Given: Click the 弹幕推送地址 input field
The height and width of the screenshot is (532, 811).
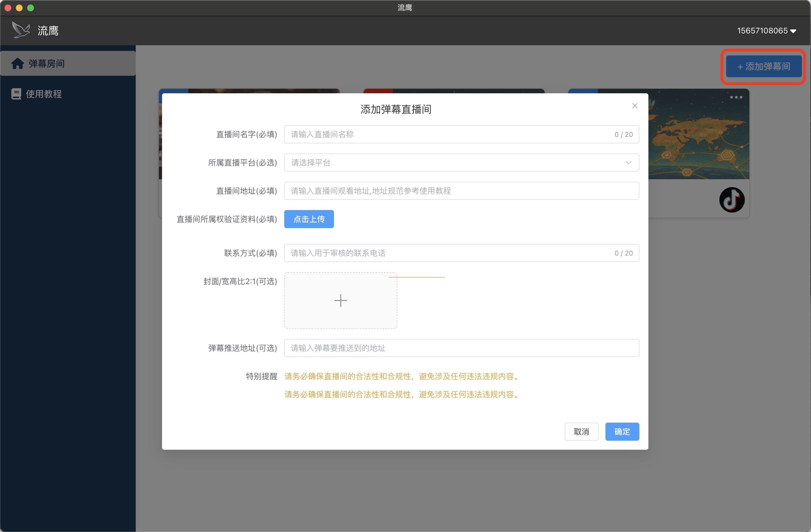Looking at the screenshot, I should click(461, 348).
